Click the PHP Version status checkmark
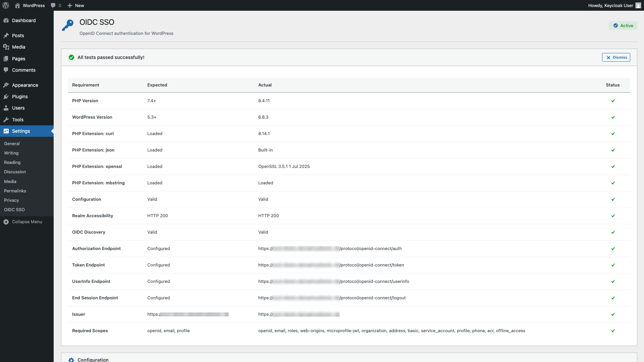 pos(613,101)
